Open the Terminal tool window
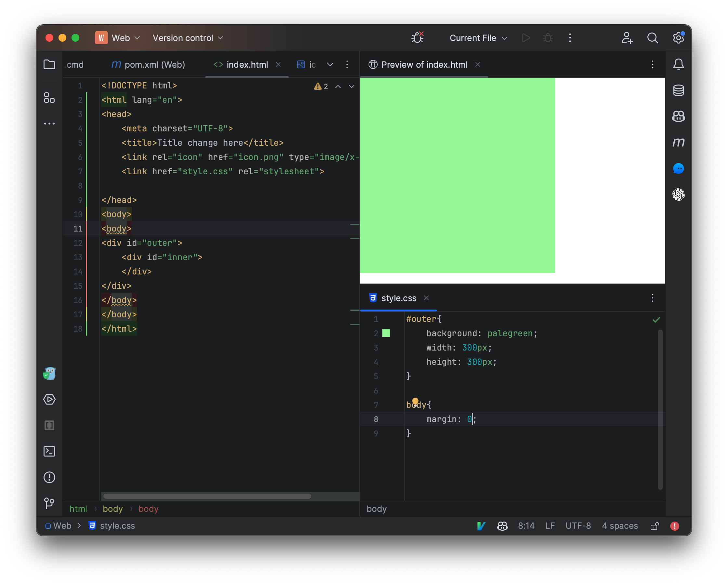This screenshot has height=584, width=728. tap(49, 451)
